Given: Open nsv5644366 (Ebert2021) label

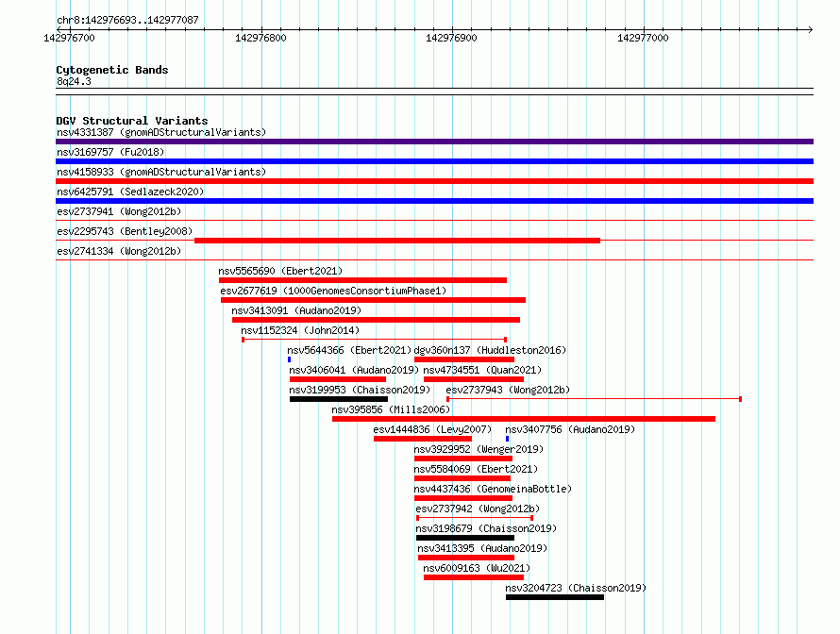Looking at the screenshot, I should click(x=349, y=350).
